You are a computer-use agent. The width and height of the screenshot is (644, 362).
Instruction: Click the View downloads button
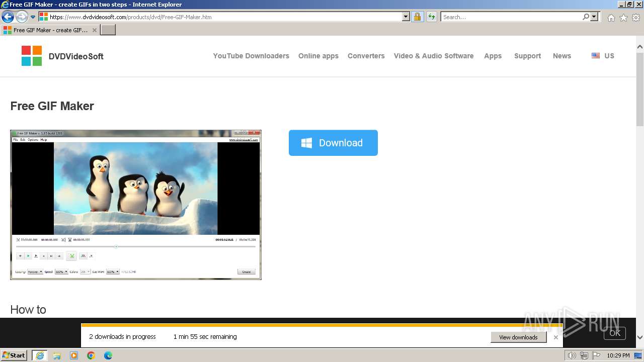coord(518,337)
